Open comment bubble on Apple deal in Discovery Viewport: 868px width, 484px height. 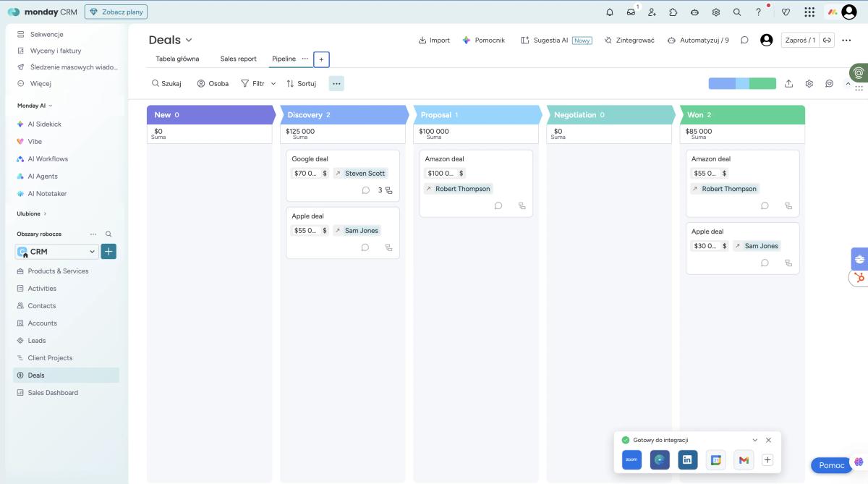click(365, 247)
